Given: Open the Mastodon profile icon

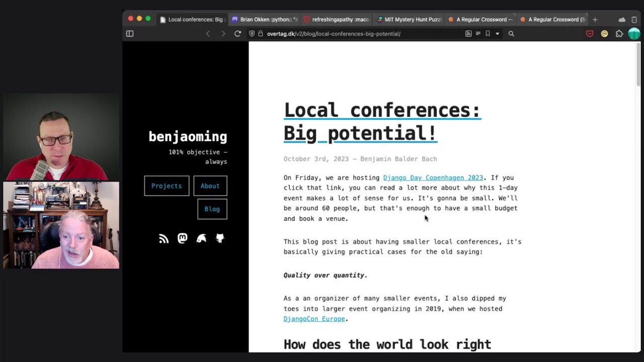Looking at the screenshot, I should click(183, 238).
